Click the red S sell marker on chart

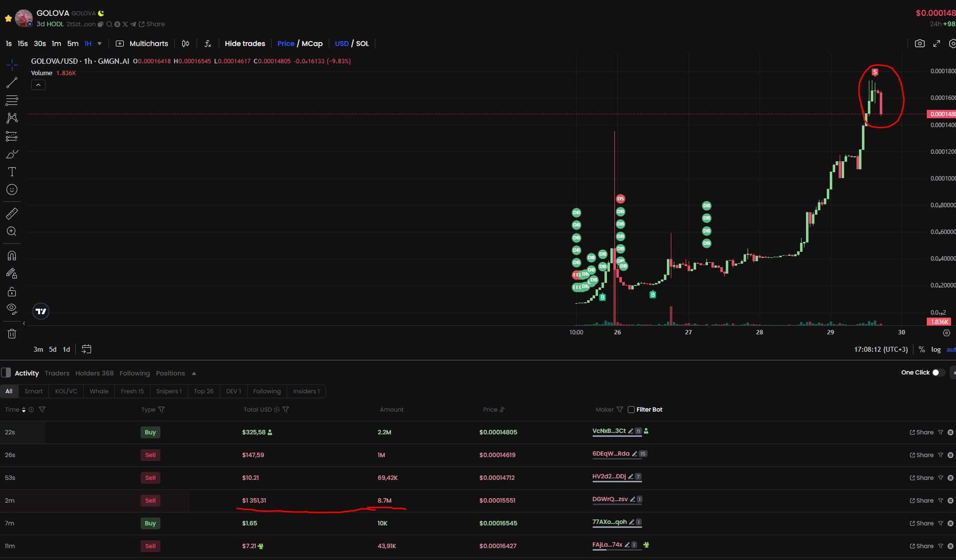point(875,73)
